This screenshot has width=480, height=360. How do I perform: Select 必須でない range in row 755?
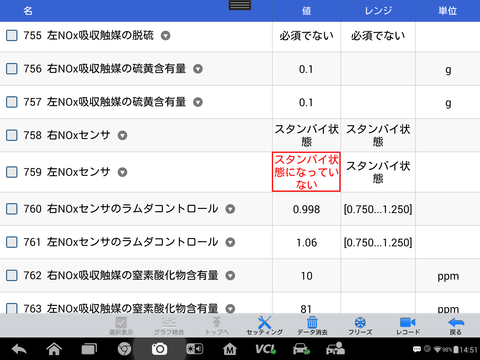(378, 36)
